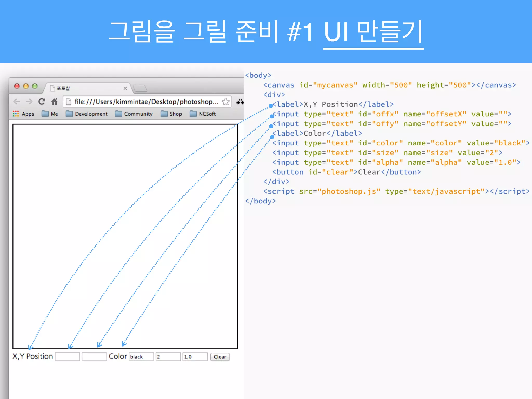
Task: Click the opening <body> tag
Action: [x=258, y=75]
